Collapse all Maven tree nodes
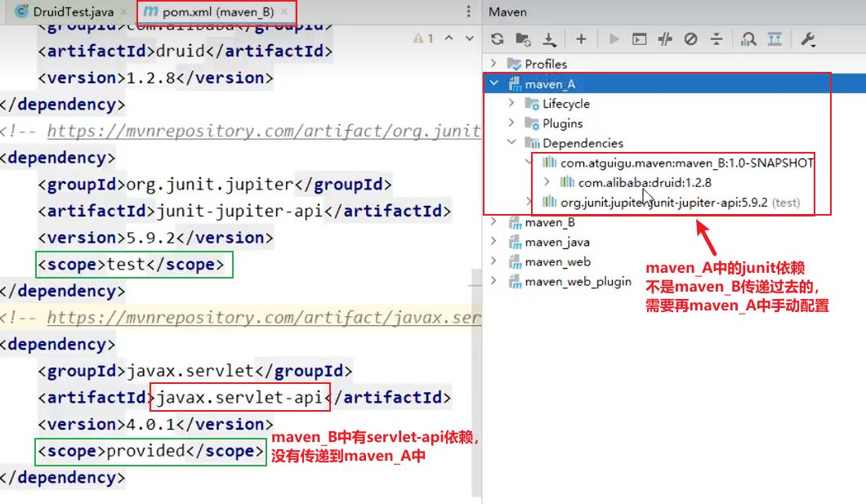Image resolution: width=866 pixels, height=504 pixels. (716, 39)
